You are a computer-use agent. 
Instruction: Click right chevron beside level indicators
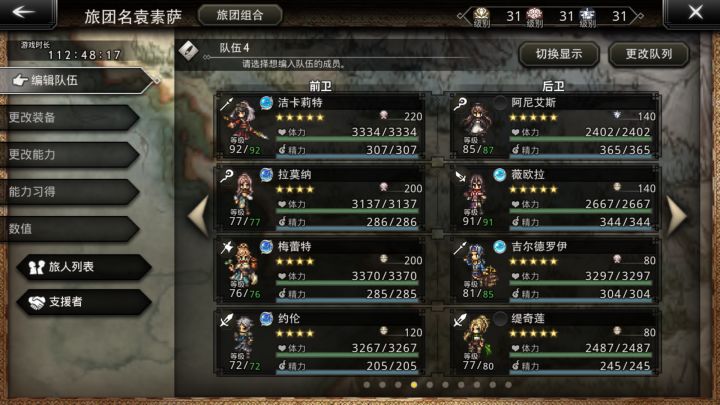636,16
